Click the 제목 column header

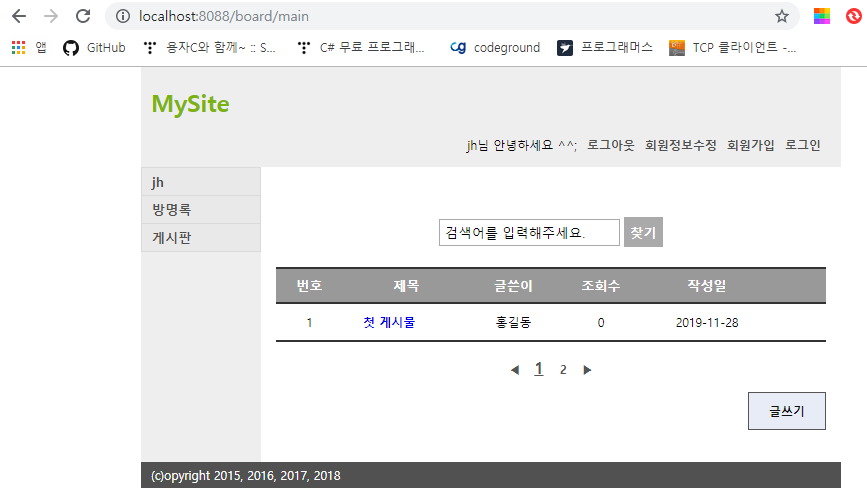pyautogui.click(x=406, y=285)
